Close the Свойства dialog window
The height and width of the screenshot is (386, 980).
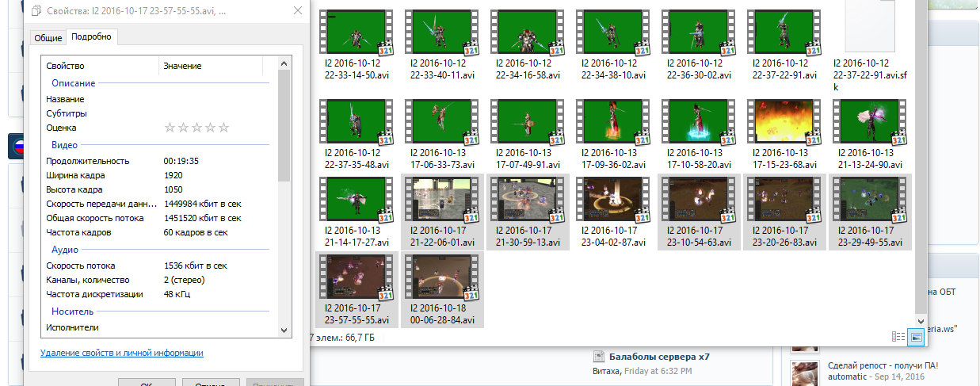(297, 11)
